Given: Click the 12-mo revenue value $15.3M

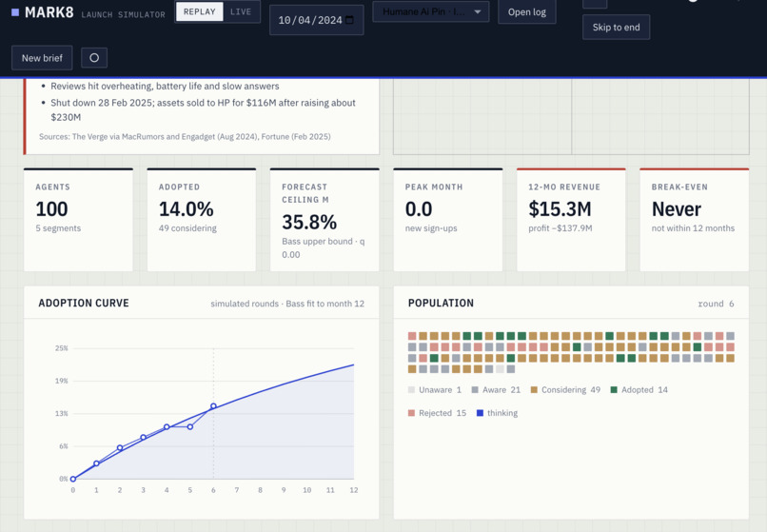Looking at the screenshot, I should pyautogui.click(x=560, y=209).
